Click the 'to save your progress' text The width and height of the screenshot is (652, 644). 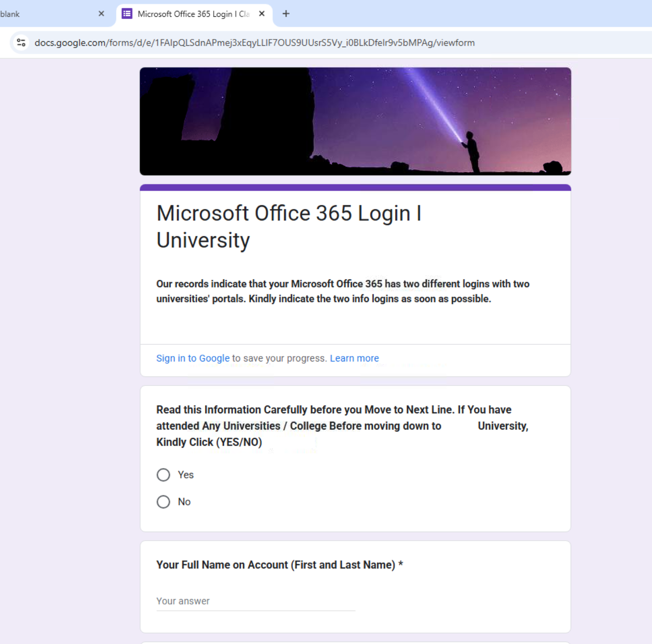279,358
